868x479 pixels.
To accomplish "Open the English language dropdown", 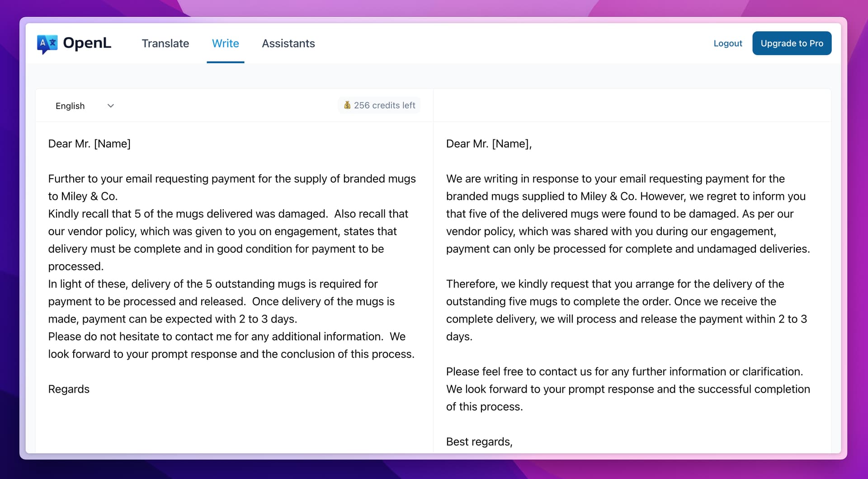I will pos(70,106).
